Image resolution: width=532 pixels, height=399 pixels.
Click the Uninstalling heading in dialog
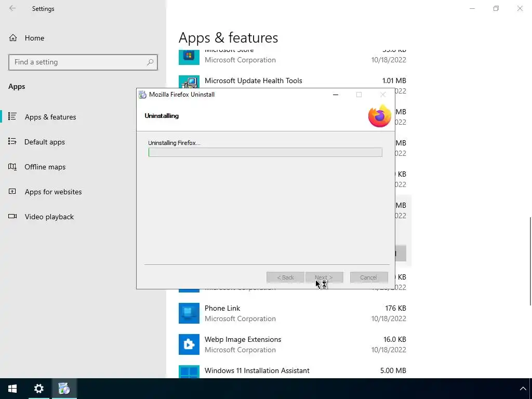click(162, 116)
